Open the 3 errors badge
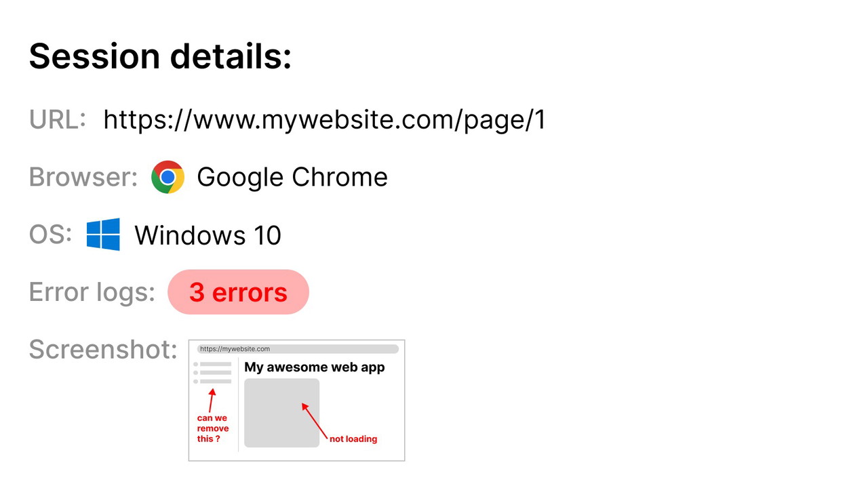868x488 pixels. [x=238, y=292]
